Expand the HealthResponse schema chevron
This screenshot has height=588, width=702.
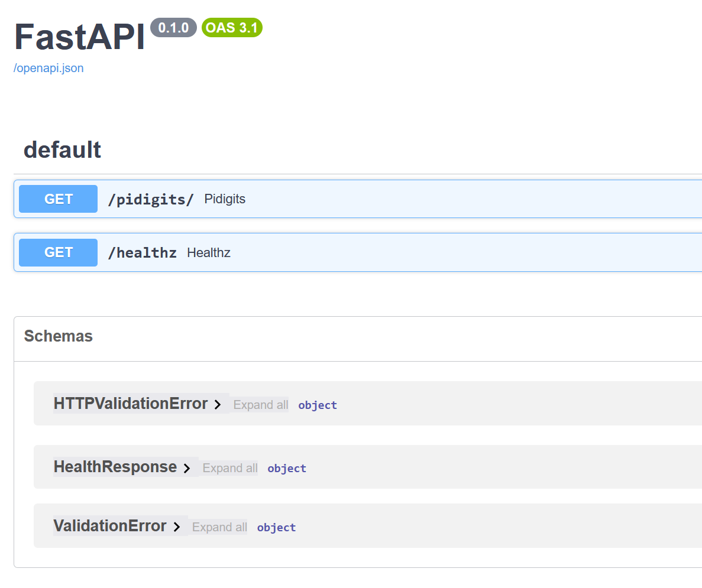[x=187, y=468]
